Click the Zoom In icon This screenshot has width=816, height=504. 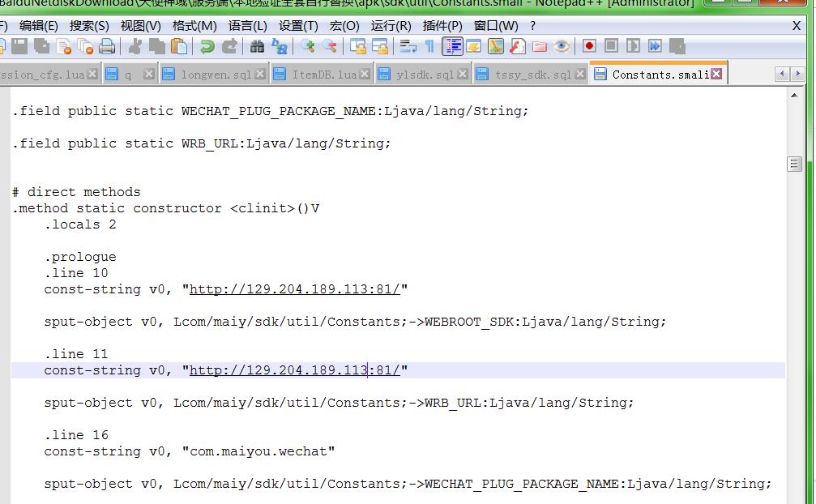308,46
